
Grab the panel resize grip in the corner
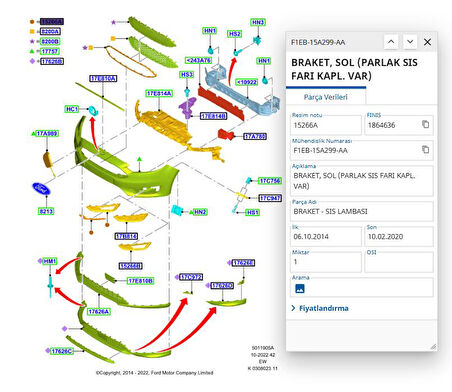433,347
